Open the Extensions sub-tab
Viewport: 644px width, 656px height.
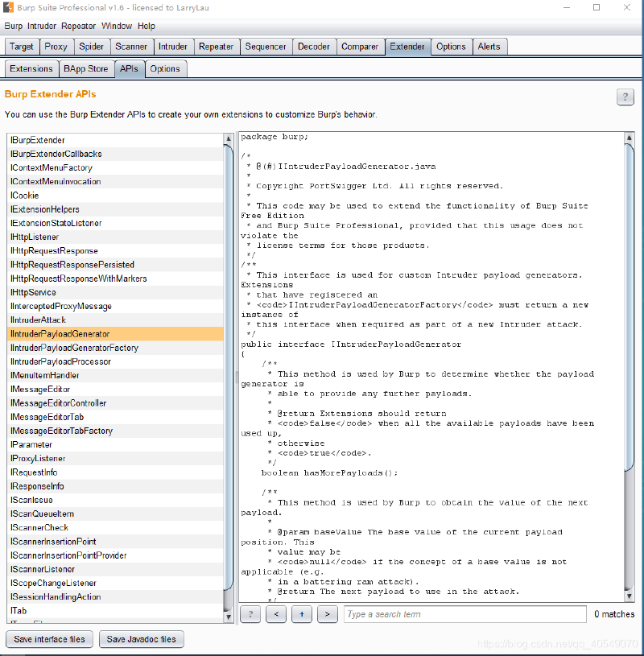point(31,68)
